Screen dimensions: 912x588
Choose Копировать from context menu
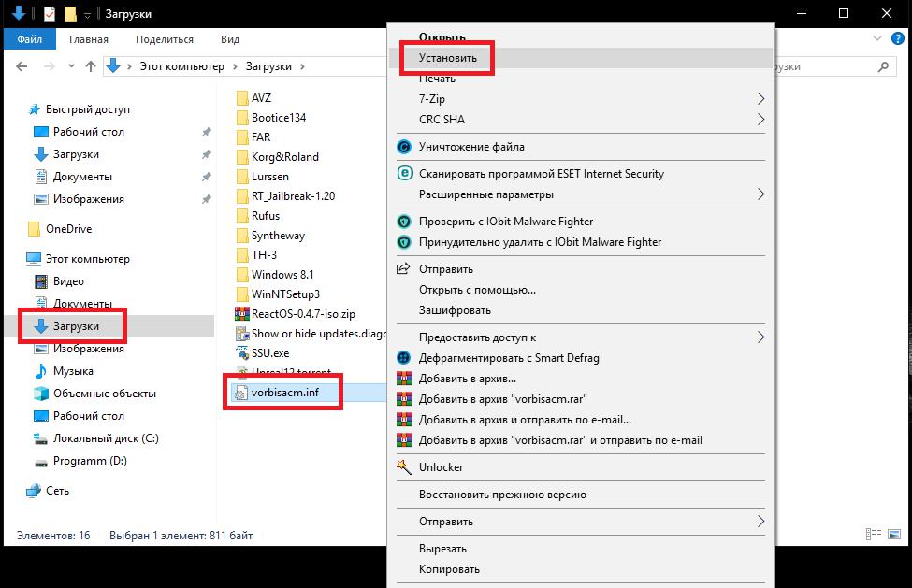pos(449,569)
